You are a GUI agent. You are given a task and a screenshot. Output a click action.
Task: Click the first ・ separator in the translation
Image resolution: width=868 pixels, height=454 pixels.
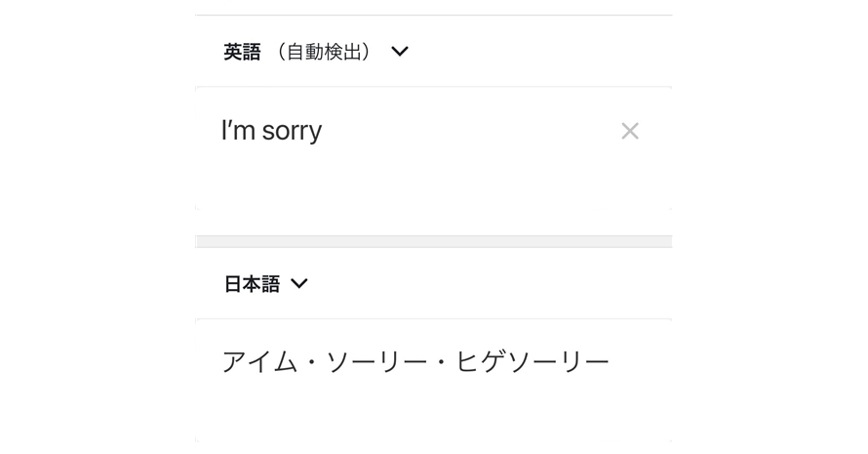point(312,362)
